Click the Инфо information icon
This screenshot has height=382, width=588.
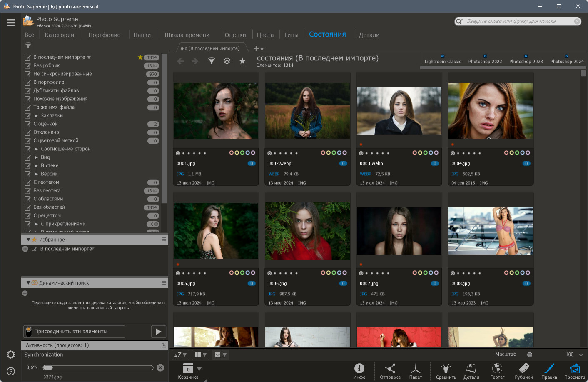tap(359, 368)
